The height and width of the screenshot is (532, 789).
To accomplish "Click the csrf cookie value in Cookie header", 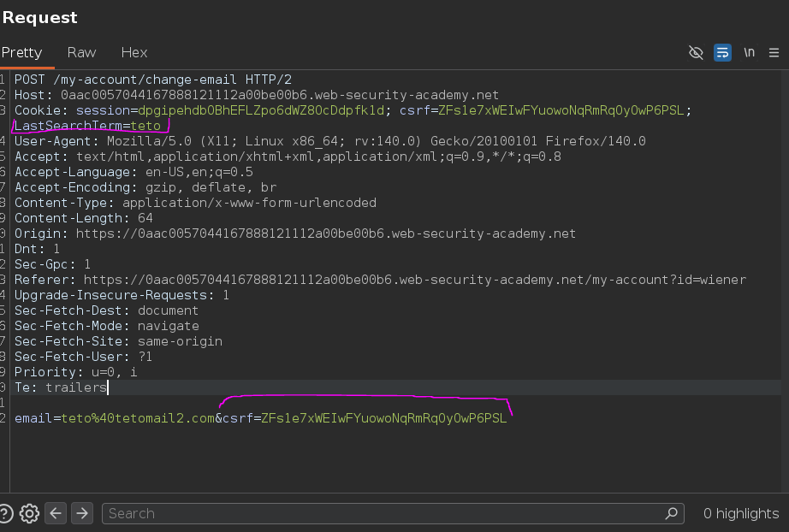I will pyautogui.click(x=561, y=110).
